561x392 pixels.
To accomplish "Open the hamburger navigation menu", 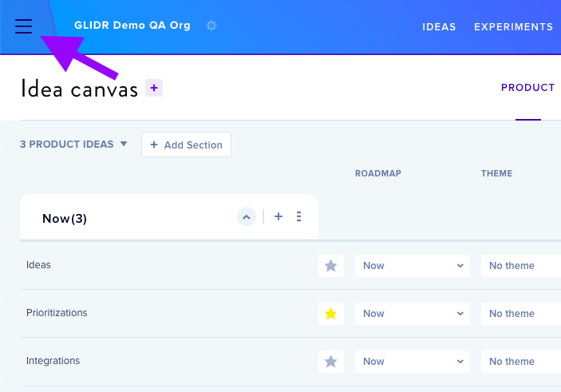I will [x=24, y=26].
